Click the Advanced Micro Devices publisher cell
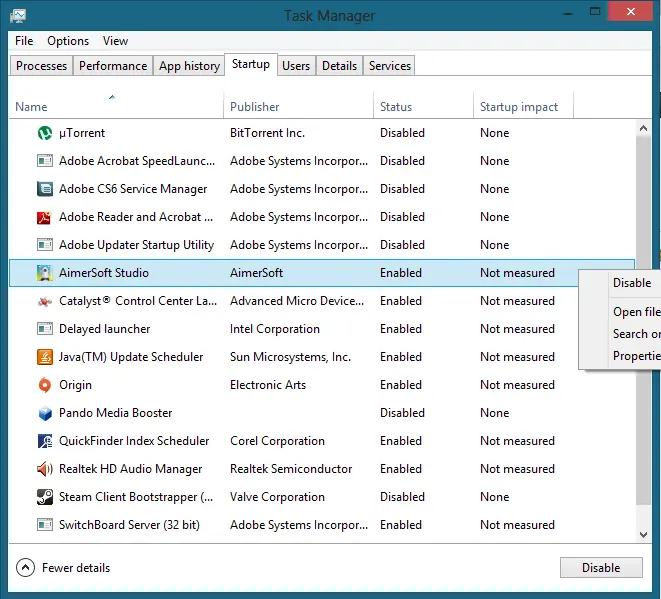The image size is (661, 599). click(x=297, y=301)
